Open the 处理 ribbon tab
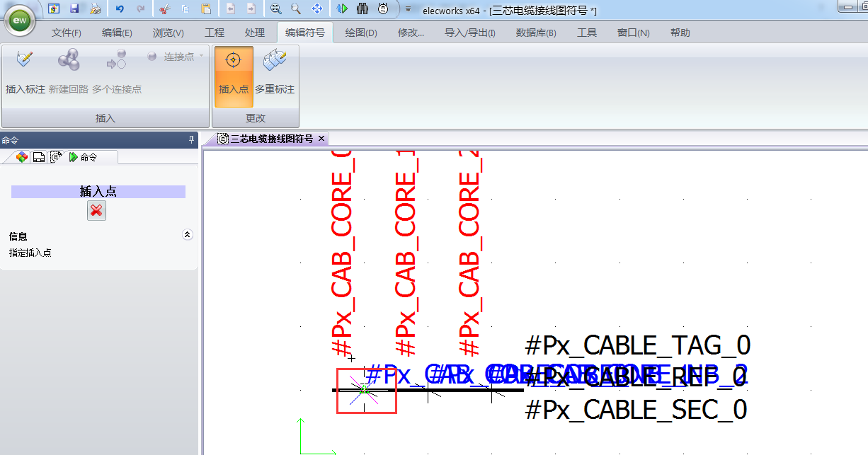The image size is (868, 455). (x=255, y=33)
